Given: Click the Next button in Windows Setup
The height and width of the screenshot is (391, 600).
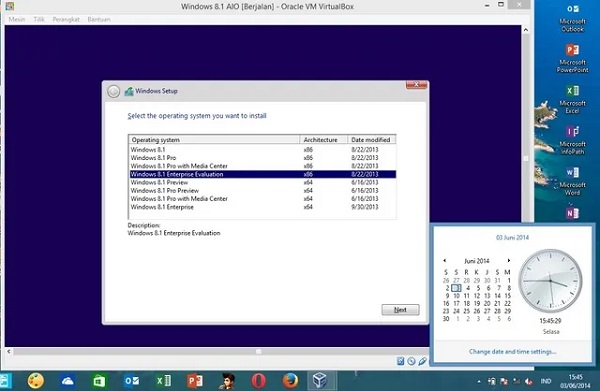Looking at the screenshot, I should pos(400,310).
